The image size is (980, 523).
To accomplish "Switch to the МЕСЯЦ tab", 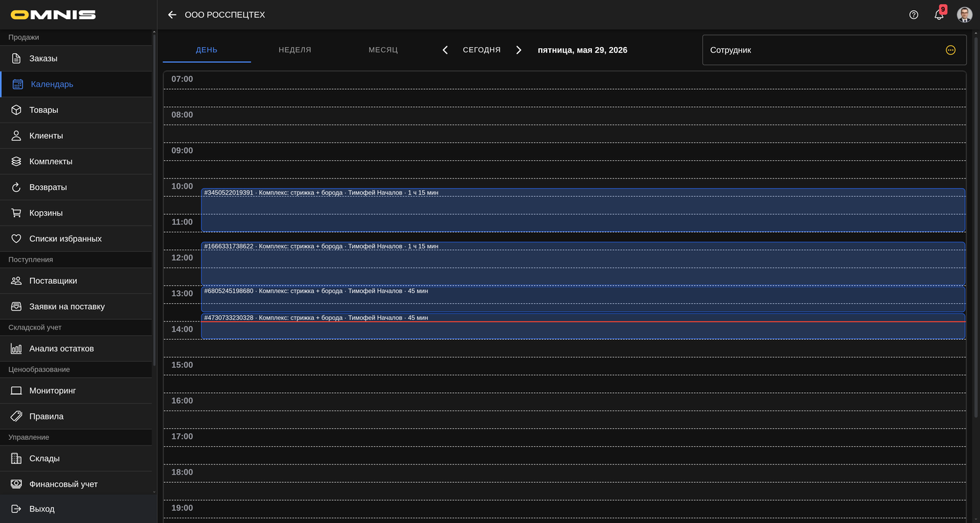I will tap(383, 50).
